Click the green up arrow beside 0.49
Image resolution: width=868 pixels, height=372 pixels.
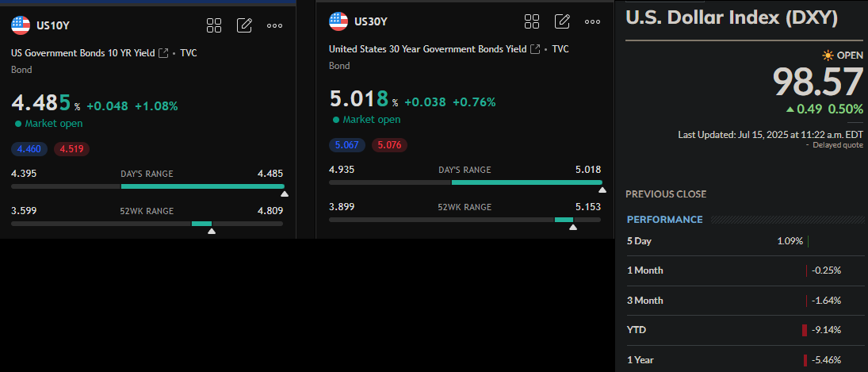click(790, 109)
